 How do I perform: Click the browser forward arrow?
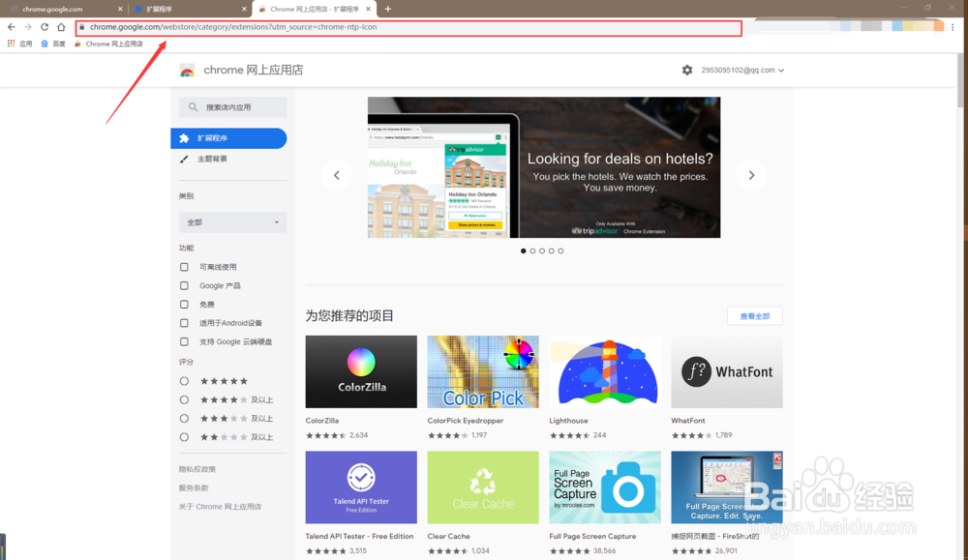(28, 27)
